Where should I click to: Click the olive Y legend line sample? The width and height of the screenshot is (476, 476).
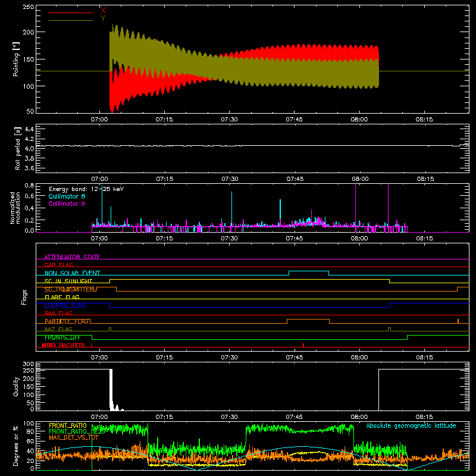click(x=71, y=21)
